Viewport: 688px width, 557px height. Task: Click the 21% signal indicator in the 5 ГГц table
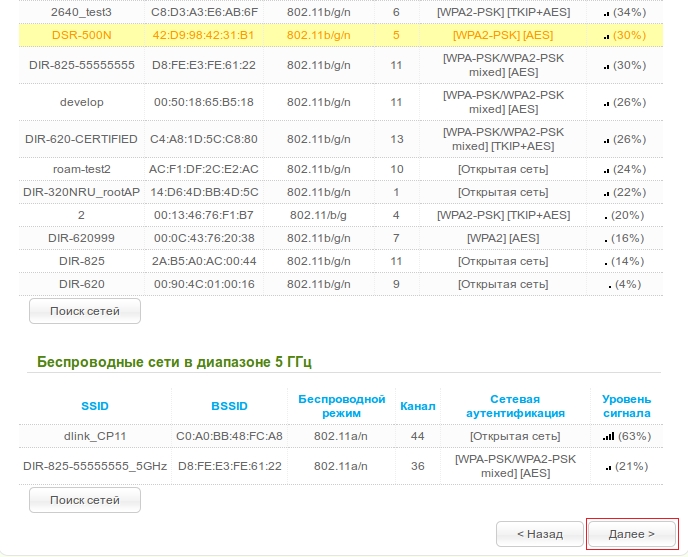pyautogui.click(x=606, y=467)
